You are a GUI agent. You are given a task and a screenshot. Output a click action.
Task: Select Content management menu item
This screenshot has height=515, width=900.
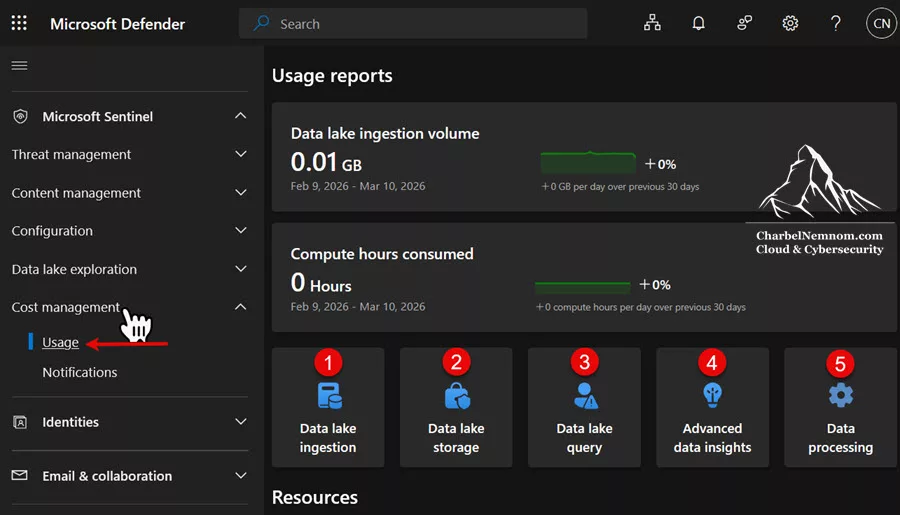(x=76, y=193)
